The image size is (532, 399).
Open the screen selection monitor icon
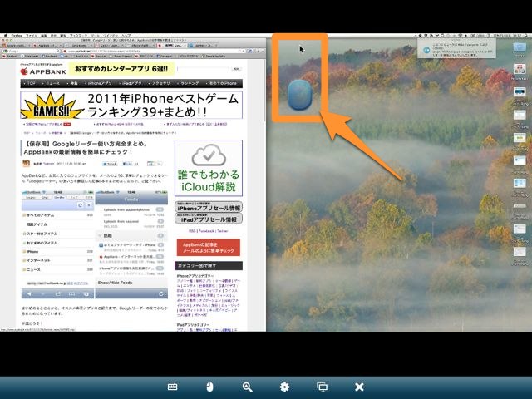tap(322, 387)
